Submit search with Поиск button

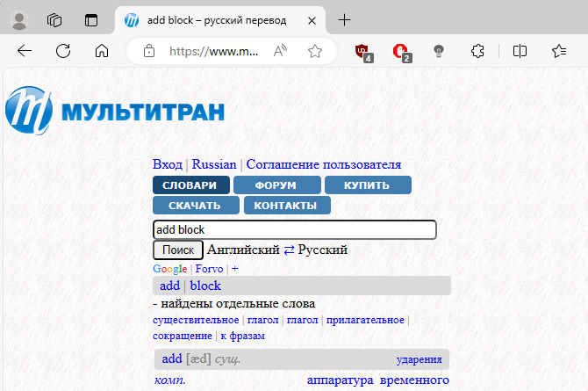pyautogui.click(x=178, y=250)
